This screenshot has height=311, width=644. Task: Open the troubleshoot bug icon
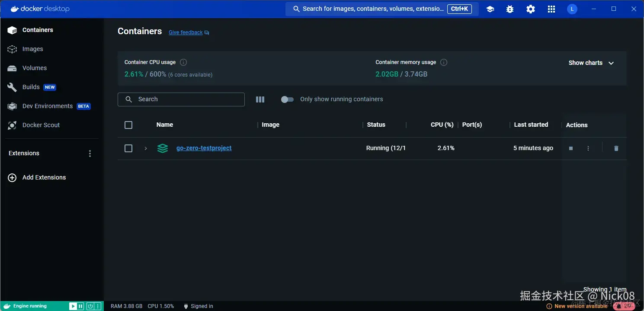(510, 9)
